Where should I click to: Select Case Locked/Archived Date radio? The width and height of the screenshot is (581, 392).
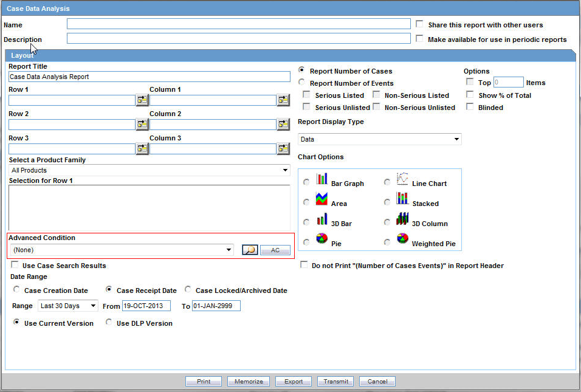188,289
